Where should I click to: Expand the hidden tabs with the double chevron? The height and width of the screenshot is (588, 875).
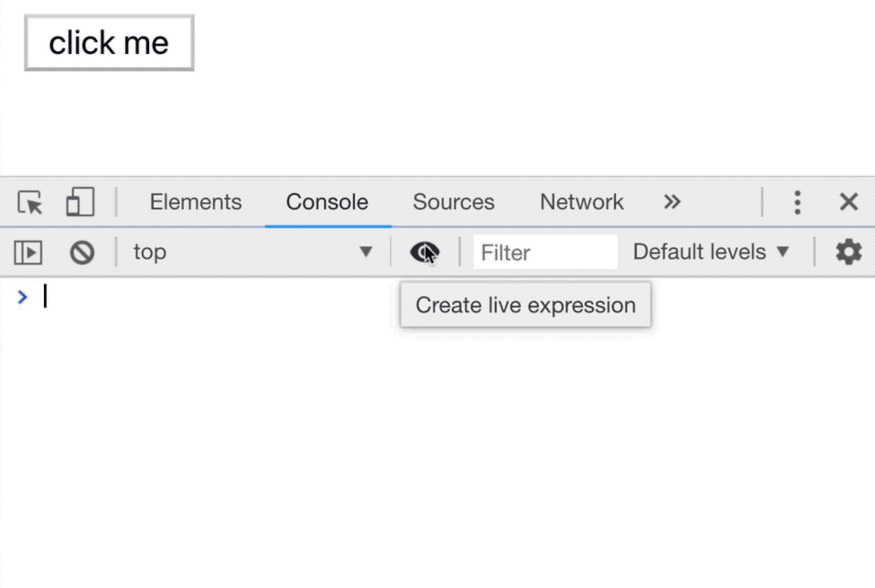coord(672,202)
